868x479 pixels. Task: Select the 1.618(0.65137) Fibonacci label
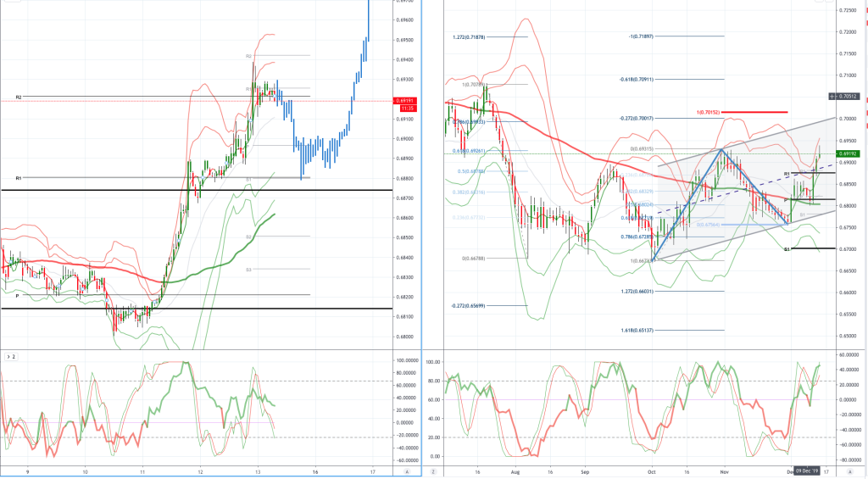point(637,330)
